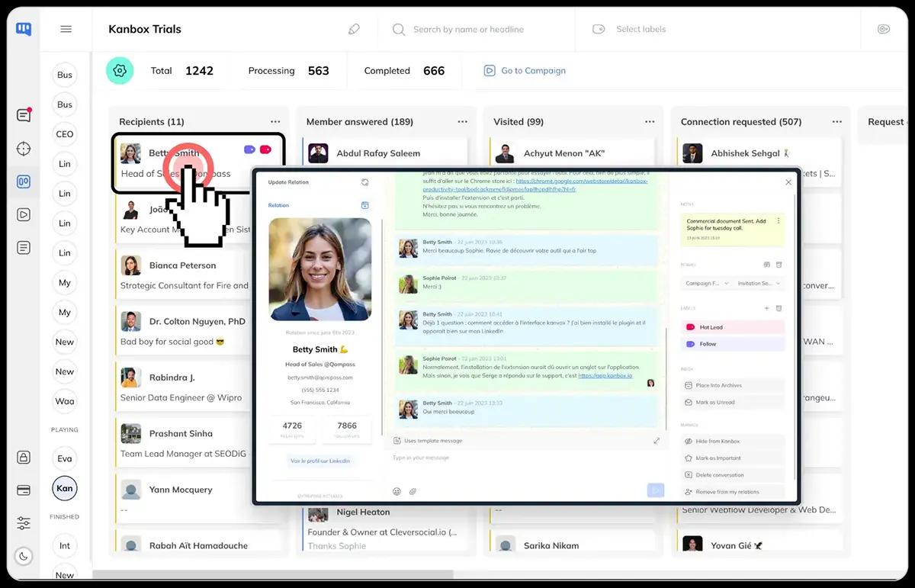This screenshot has height=588, width=915.
Task: Toggle the Hot Lead label
Action: tap(732, 327)
